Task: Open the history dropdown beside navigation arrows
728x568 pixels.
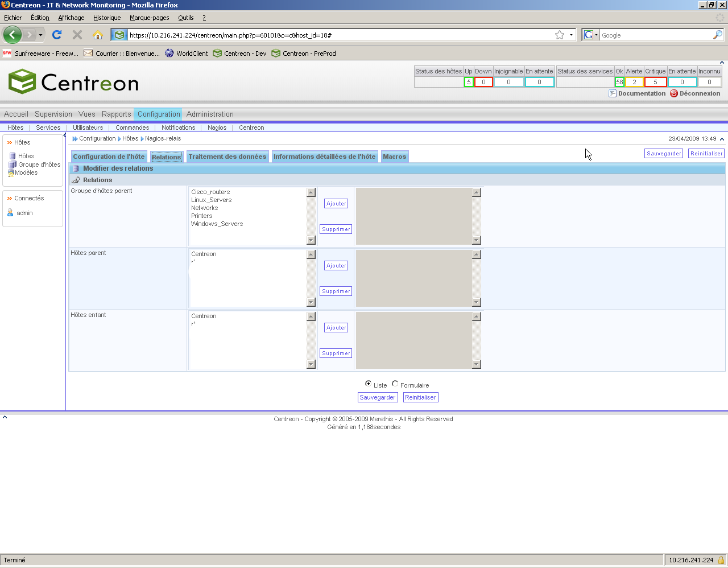Action: pyautogui.click(x=40, y=35)
